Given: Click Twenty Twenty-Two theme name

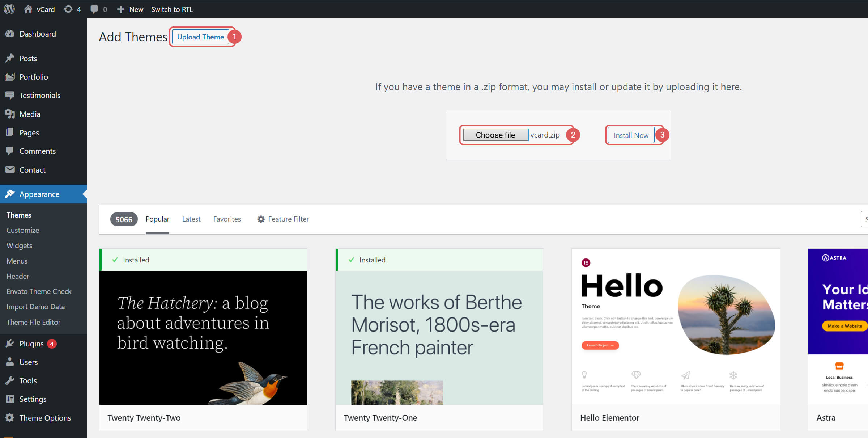Looking at the screenshot, I should click(x=144, y=418).
